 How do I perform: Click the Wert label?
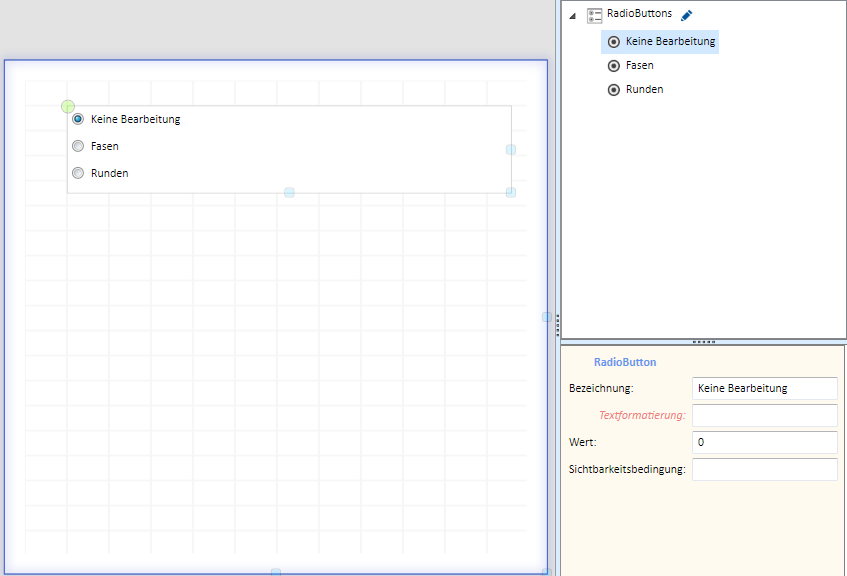click(582, 443)
